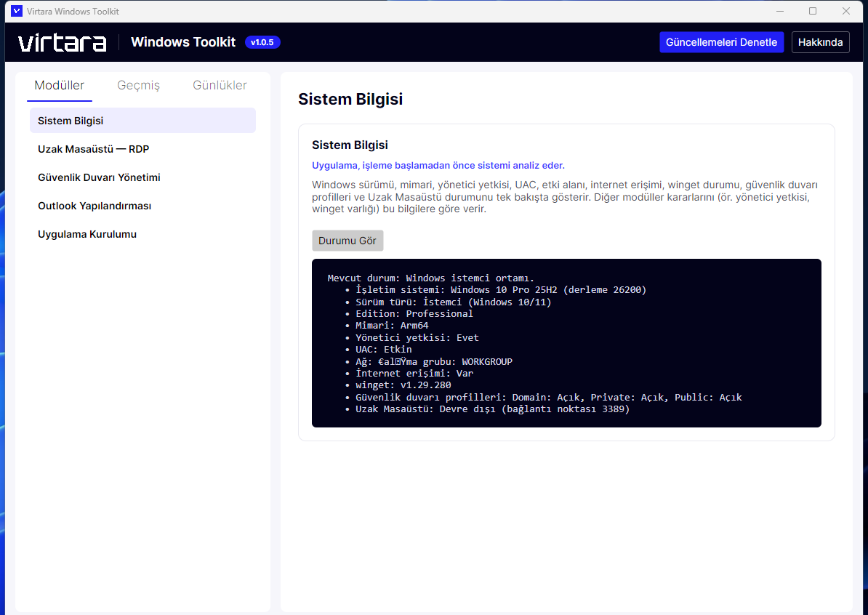868x615 pixels.
Task: Click the v1.0.5 version badge
Action: click(262, 42)
